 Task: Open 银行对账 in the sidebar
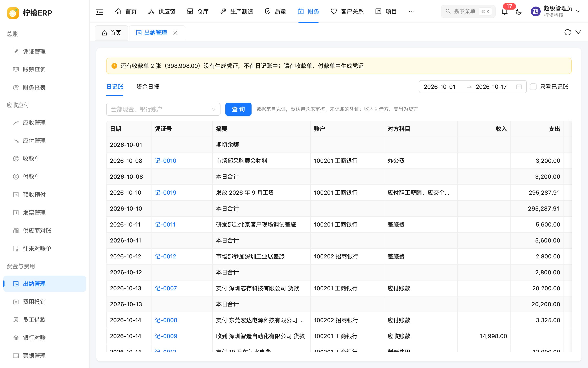[x=45, y=338]
